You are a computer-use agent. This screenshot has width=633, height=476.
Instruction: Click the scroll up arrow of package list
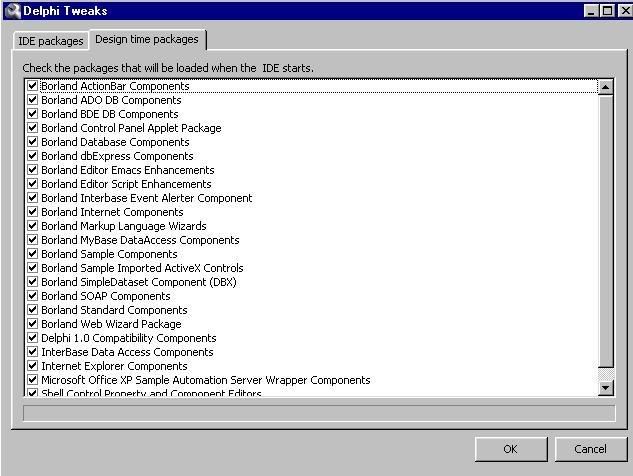605,87
